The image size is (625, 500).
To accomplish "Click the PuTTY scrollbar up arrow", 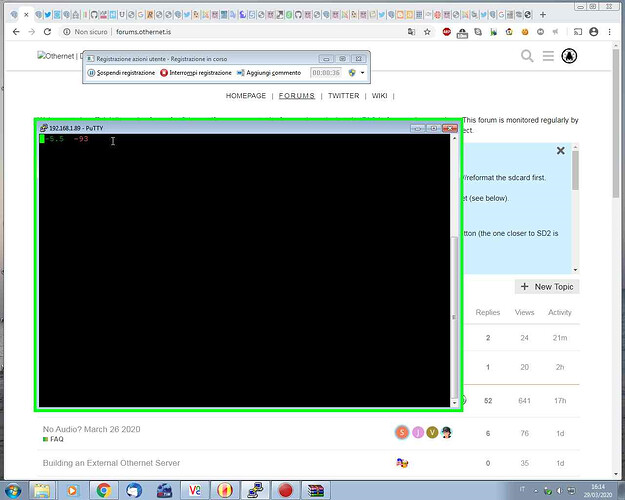I will [454, 138].
